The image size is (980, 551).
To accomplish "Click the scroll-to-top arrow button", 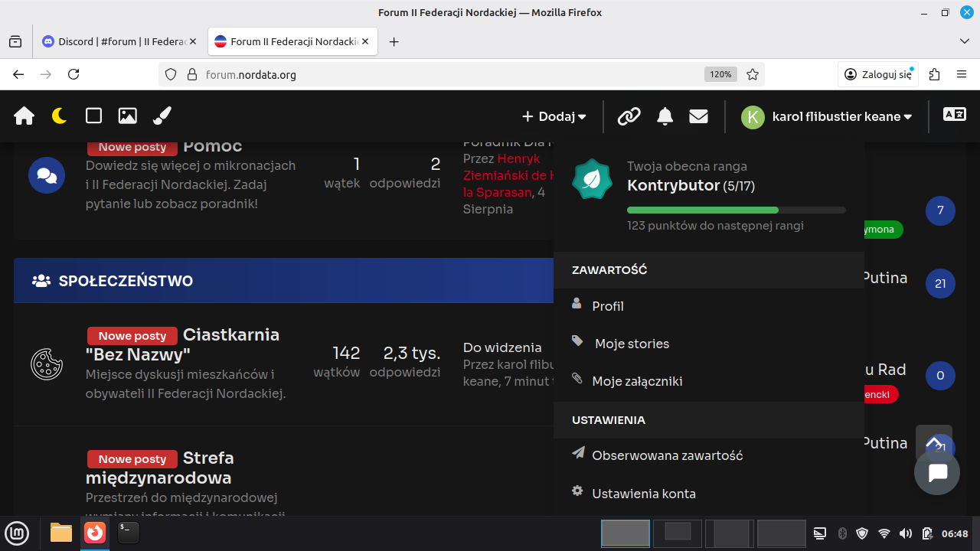I will click(x=934, y=443).
